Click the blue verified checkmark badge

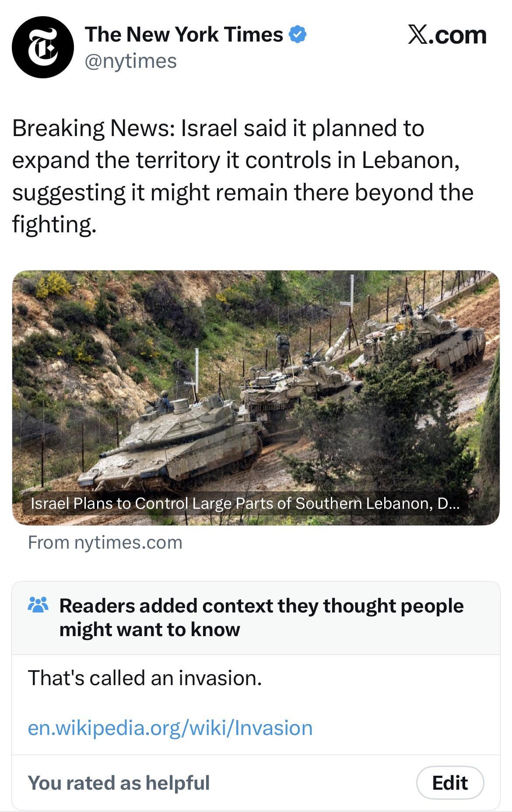(x=298, y=34)
